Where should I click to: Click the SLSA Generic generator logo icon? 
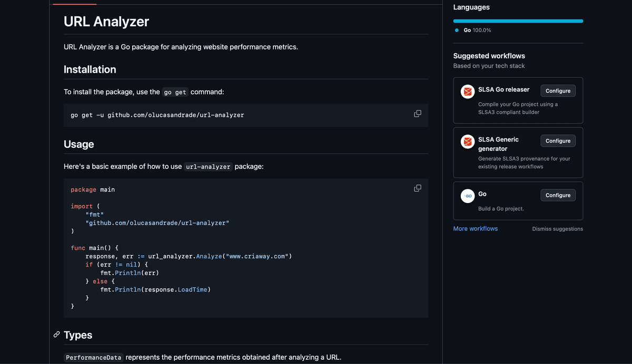[x=467, y=141]
